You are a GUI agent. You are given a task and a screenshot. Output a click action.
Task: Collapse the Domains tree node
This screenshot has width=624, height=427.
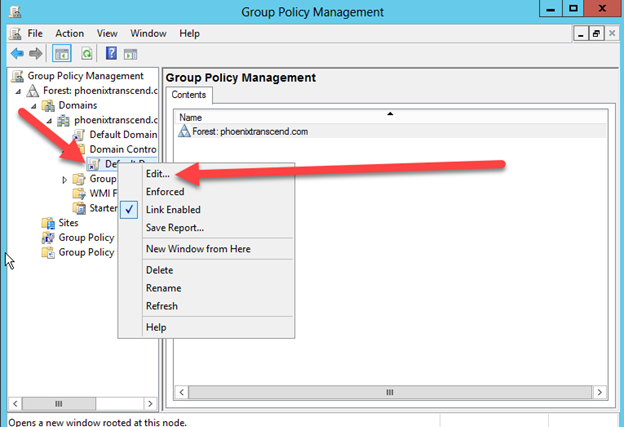coord(34,106)
